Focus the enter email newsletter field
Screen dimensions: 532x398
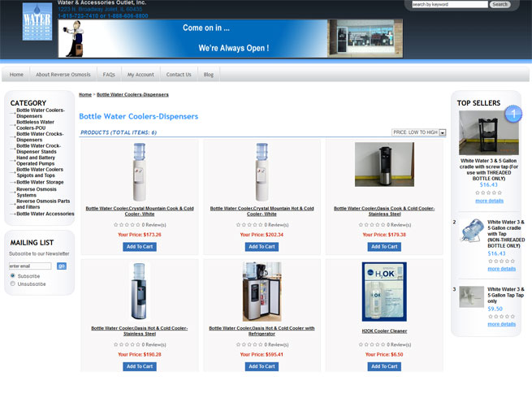pos(30,266)
